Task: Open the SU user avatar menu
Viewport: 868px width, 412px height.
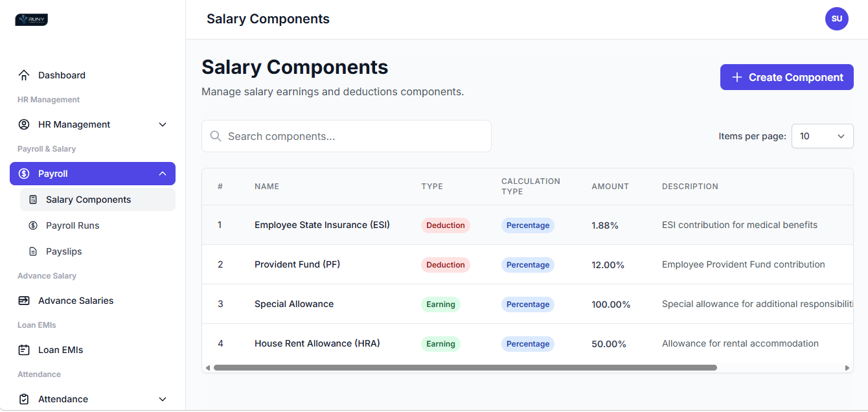Action: (837, 19)
